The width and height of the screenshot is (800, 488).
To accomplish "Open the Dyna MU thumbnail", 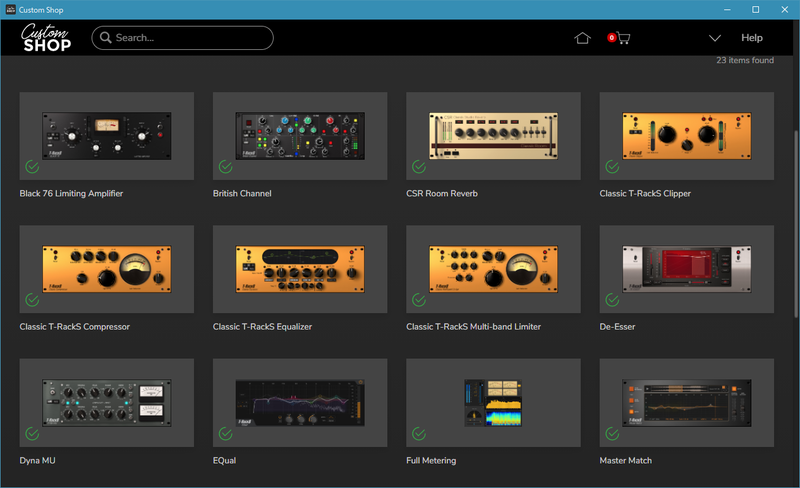I will pos(107,403).
